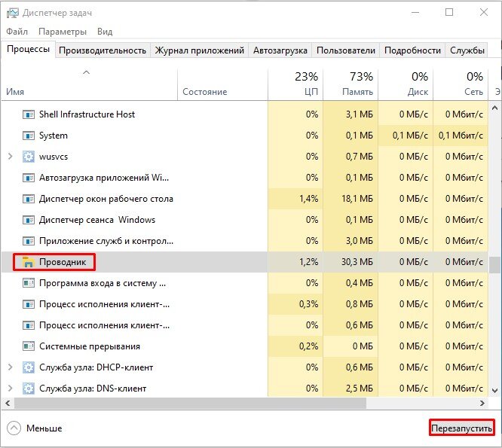Screen dimensions: 502x448
Task: Sort by the Память column header
Action: pos(350,85)
